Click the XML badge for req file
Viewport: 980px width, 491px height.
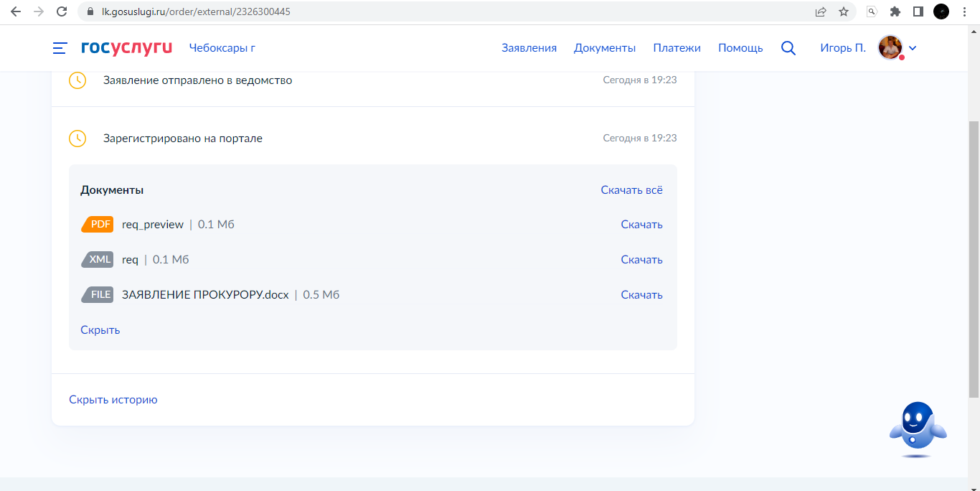[x=98, y=260]
